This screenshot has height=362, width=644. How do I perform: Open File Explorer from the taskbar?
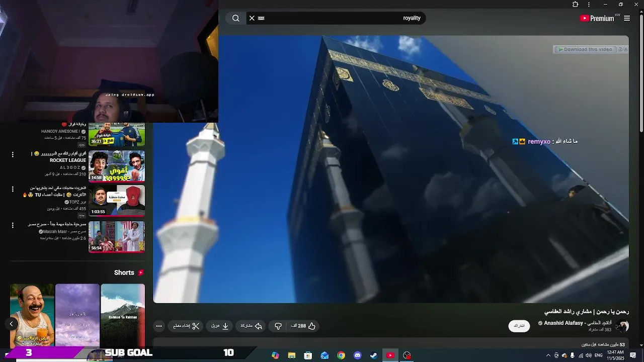[x=292, y=355]
